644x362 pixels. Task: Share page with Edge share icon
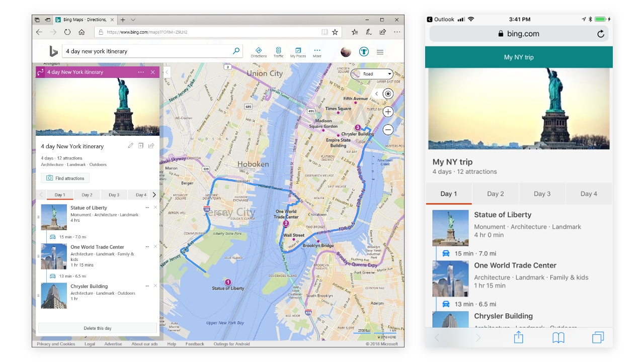pyautogui.click(x=383, y=32)
